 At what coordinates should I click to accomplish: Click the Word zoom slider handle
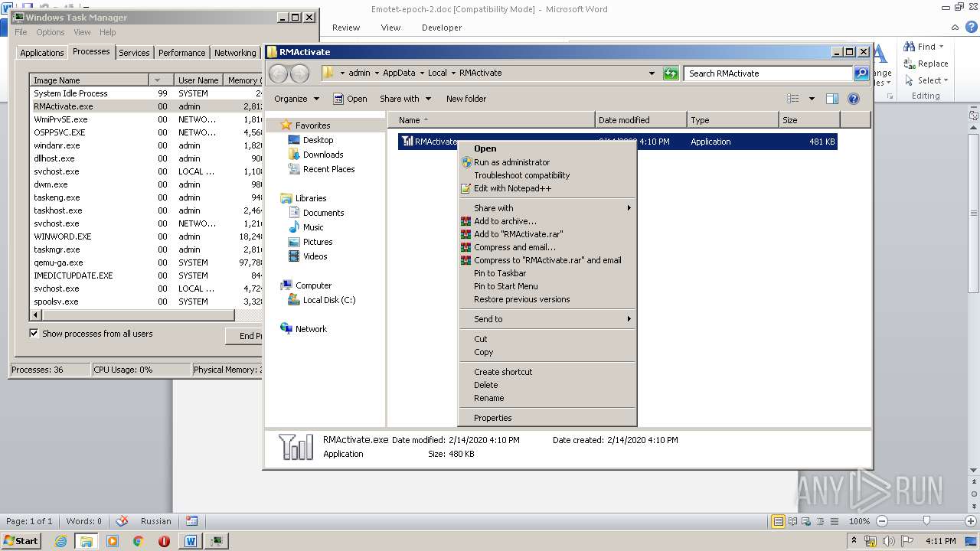[926, 521]
